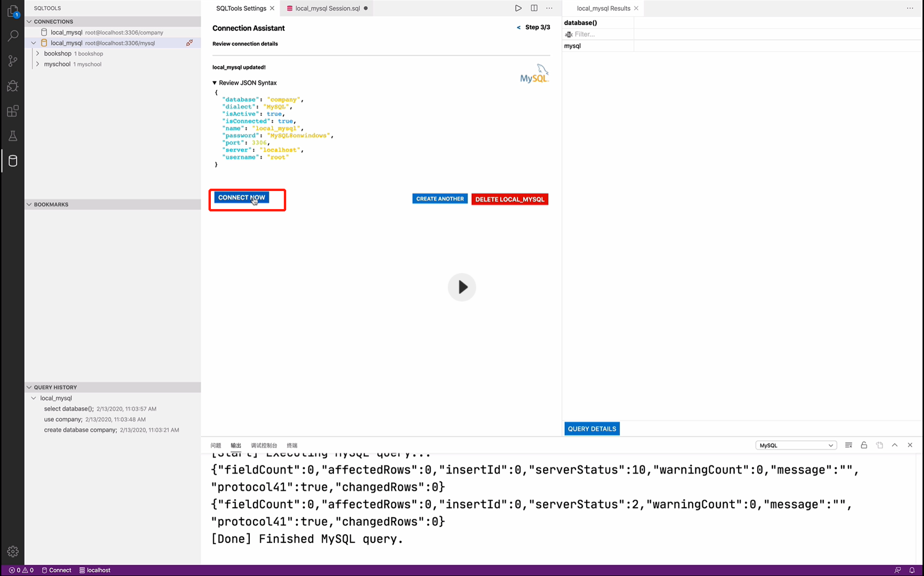This screenshot has width=924, height=576.
Task: Click DELETE LOCAL_MYSQL button
Action: (510, 199)
